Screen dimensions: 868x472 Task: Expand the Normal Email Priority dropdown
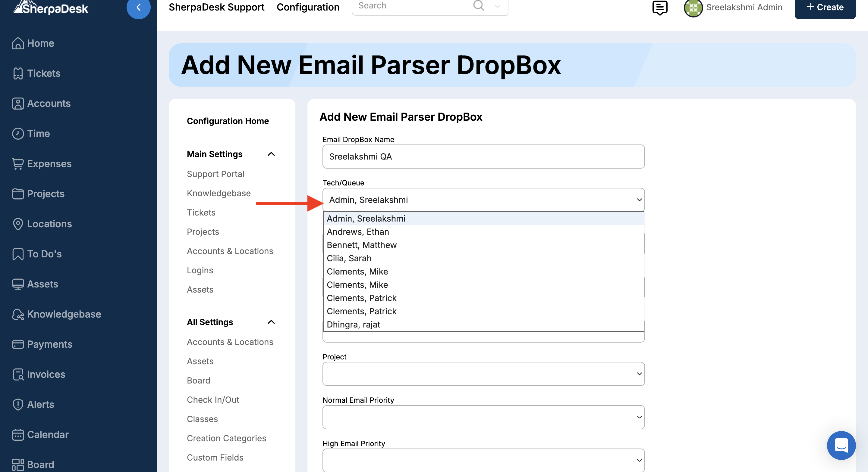coord(483,417)
